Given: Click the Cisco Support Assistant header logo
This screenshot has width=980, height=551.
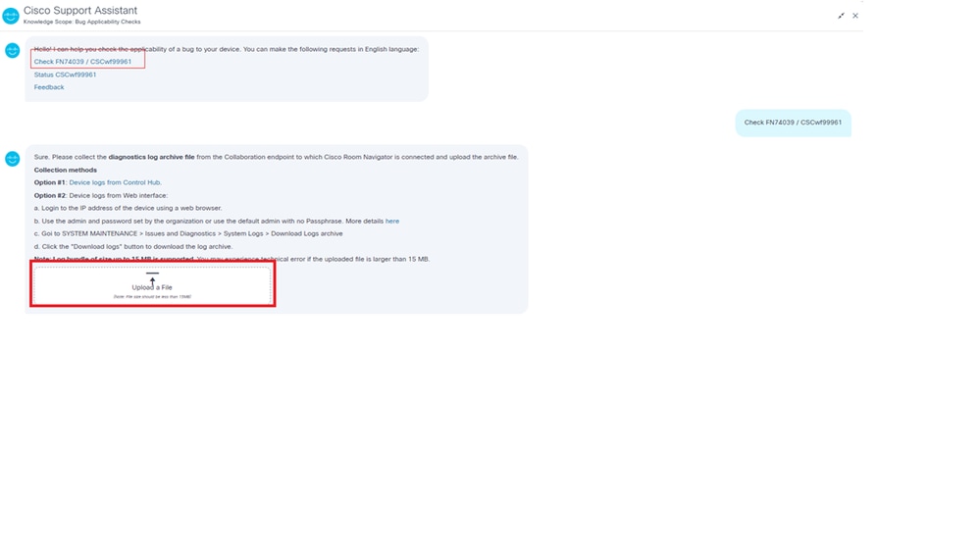Looking at the screenshot, I should 11,16.
